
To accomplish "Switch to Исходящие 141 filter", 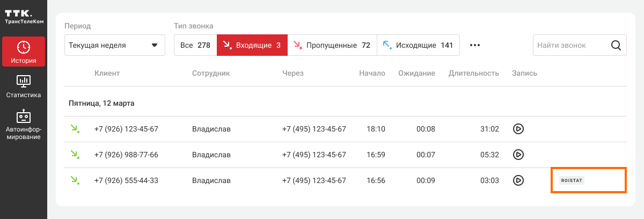I will point(418,46).
